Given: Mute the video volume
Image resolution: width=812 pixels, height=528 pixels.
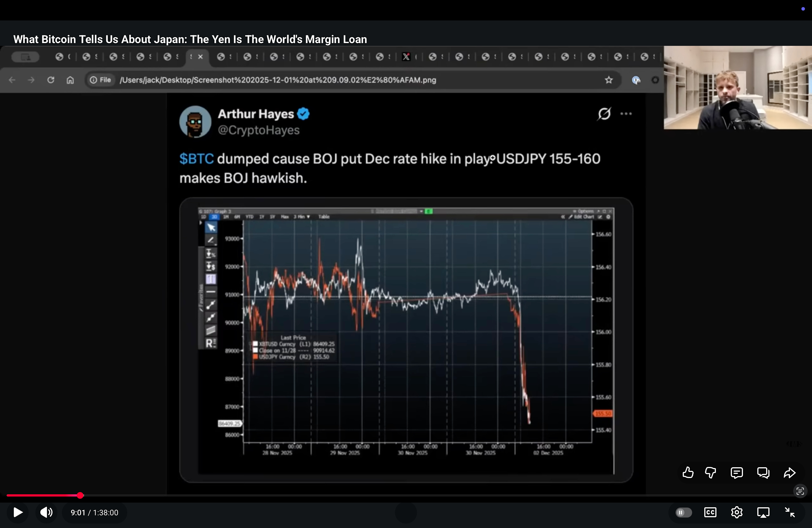Looking at the screenshot, I should point(46,512).
